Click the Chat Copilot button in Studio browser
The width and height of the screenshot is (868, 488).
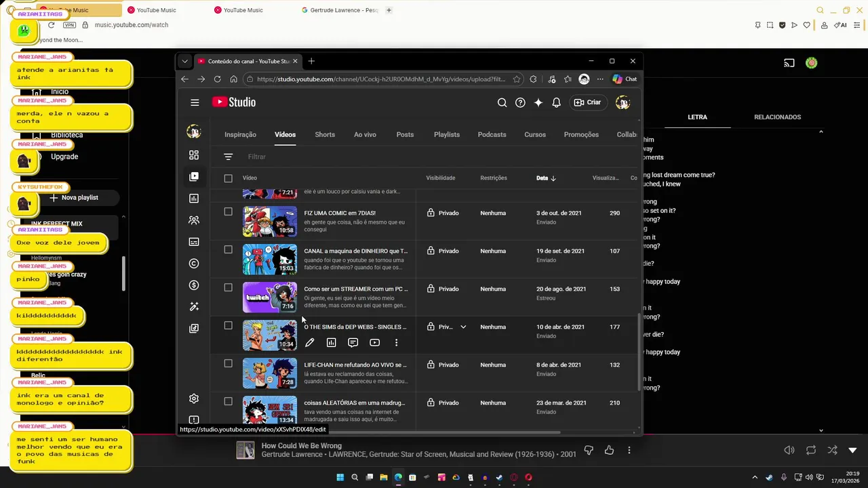(x=625, y=79)
